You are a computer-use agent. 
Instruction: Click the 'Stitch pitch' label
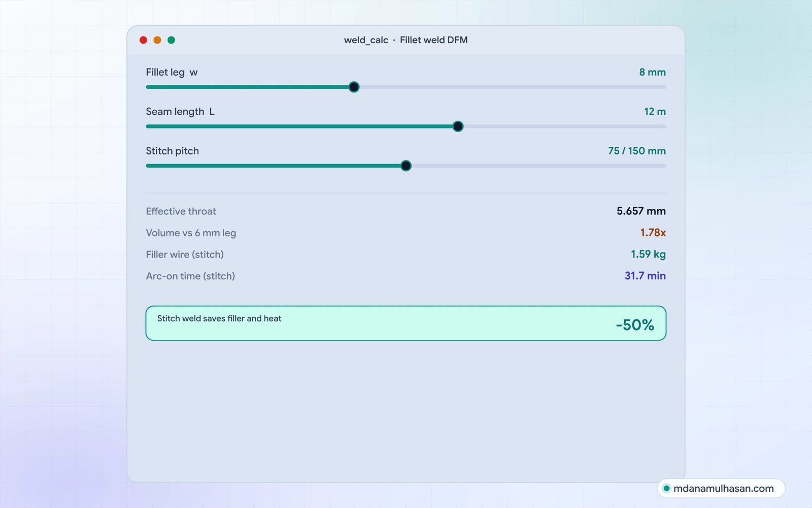point(173,151)
